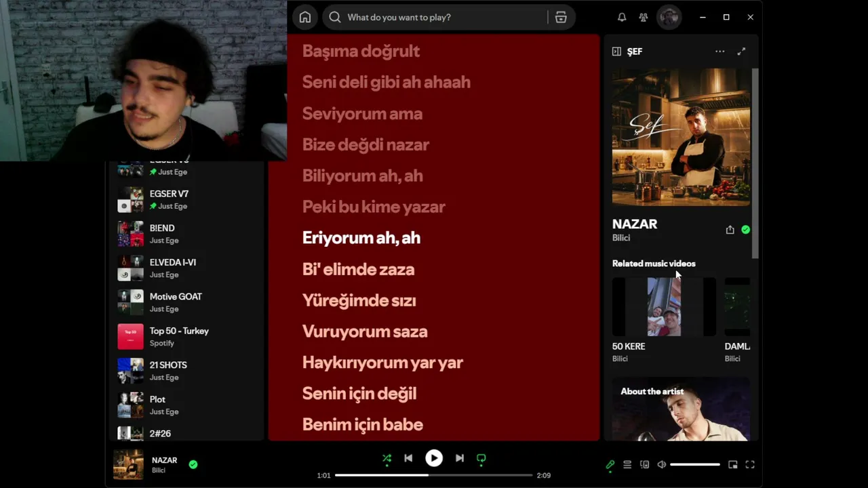
Task: Jump to lyric 'Seni deli gibi ah ahaah'
Action: click(x=387, y=82)
